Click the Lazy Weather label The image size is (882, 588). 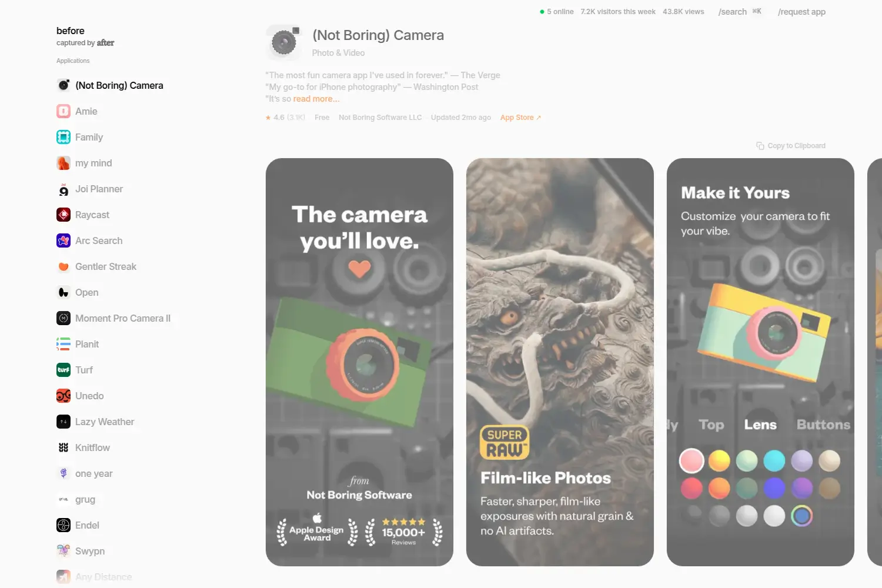tap(105, 422)
